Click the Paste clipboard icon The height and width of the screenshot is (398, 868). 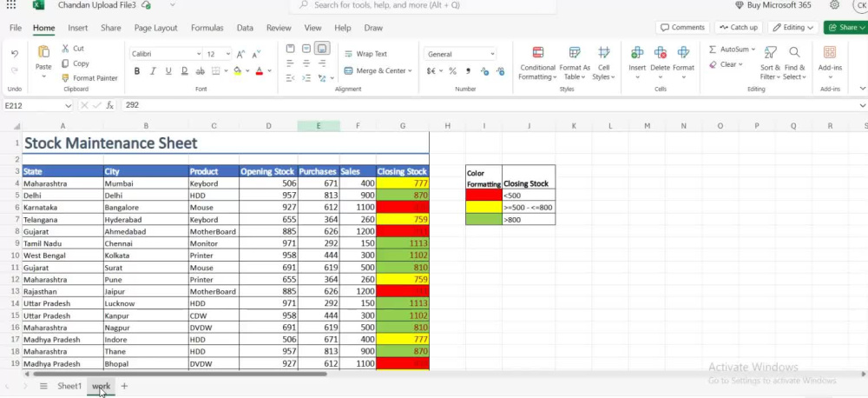click(x=43, y=52)
